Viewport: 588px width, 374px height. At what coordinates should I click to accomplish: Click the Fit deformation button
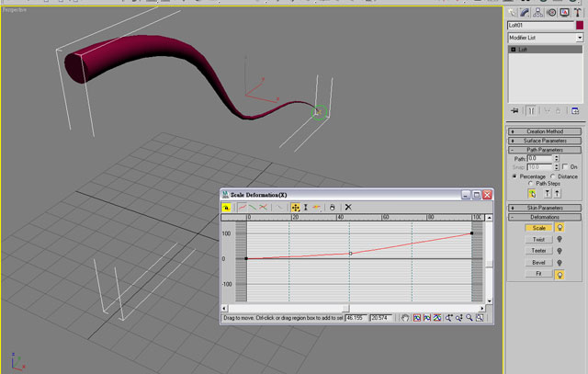[x=539, y=274]
